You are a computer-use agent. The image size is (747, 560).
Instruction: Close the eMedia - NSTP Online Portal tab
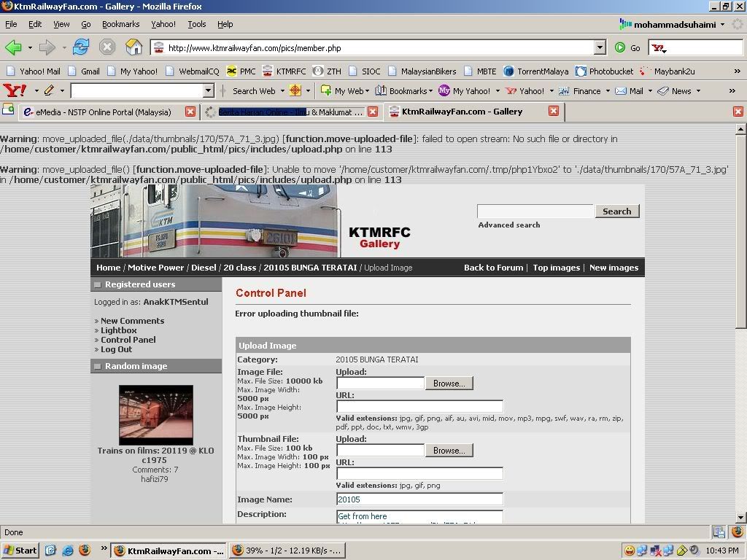190,112
